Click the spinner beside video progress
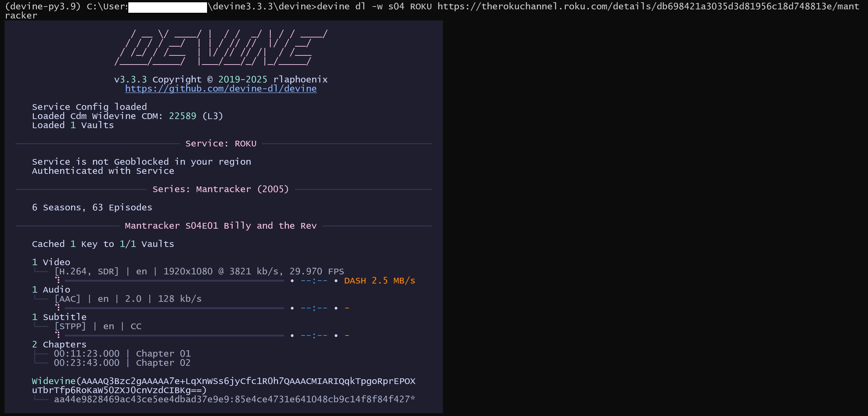 [x=58, y=280]
